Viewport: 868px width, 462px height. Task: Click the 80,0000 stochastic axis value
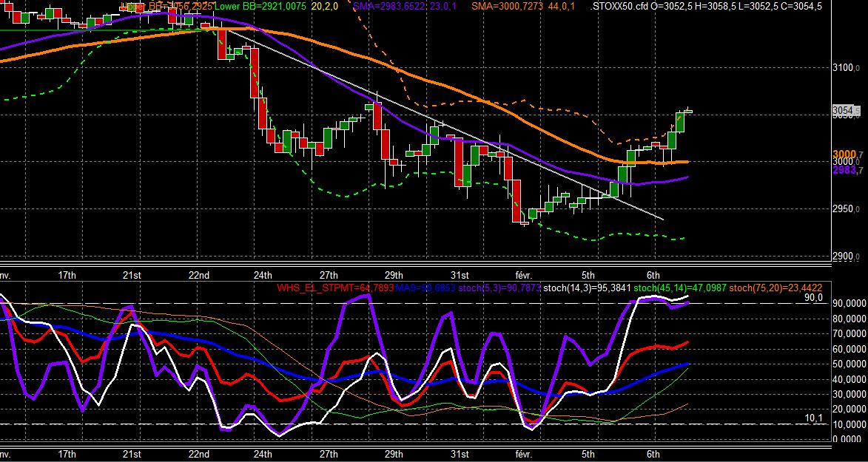tap(849, 319)
